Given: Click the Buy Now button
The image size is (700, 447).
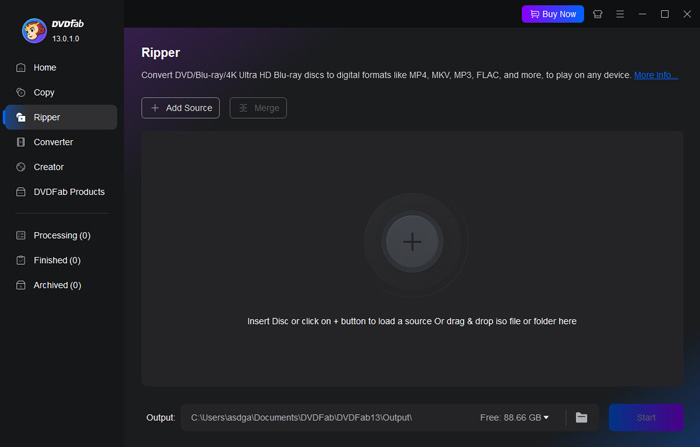Looking at the screenshot, I should pyautogui.click(x=553, y=14).
